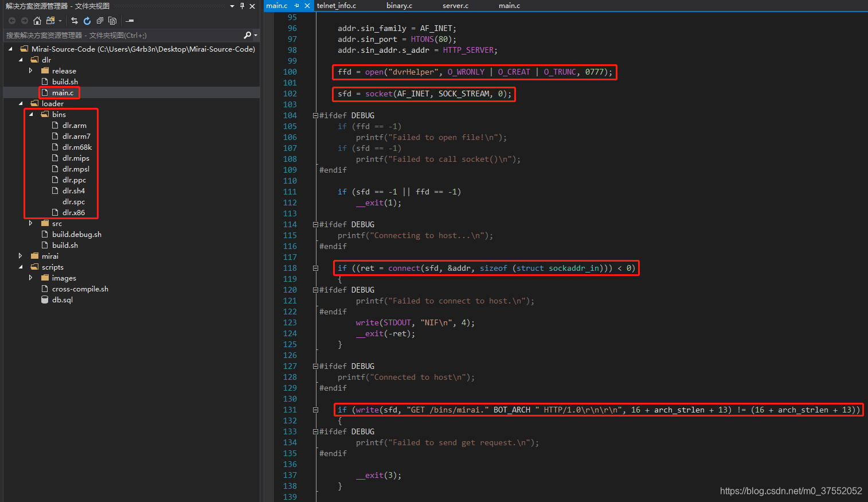This screenshot has height=502, width=868.
Task: Select the dlr.x86 file
Action: coord(73,213)
